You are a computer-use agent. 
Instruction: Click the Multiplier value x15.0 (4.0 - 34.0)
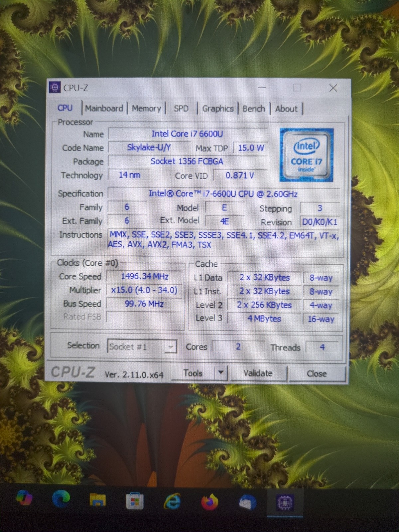coord(145,290)
